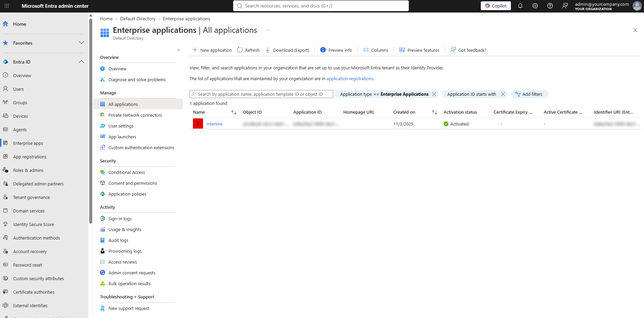
Task: Click the Copilot button
Action: (496, 6)
